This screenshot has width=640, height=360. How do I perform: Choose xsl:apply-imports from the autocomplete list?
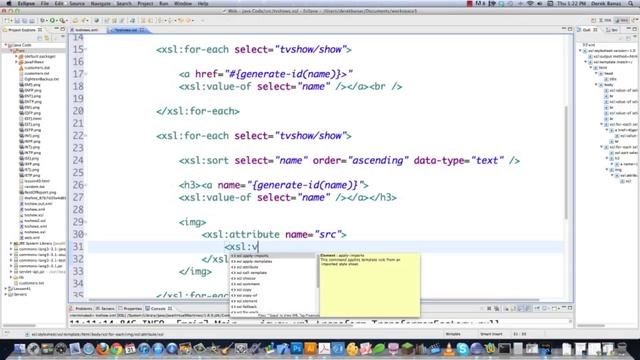click(273, 256)
